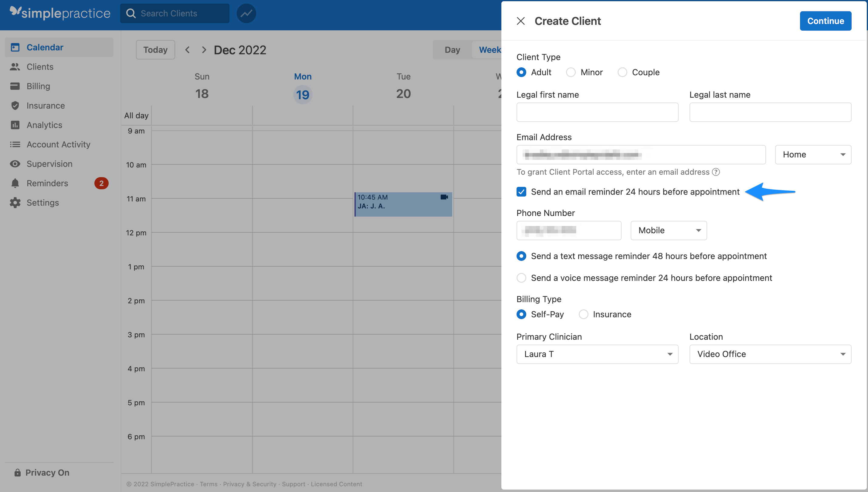Image resolution: width=868 pixels, height=492 pixels.
Task: Click the Legal first name field
Action: pyautogui.click(x=597, y=112)
